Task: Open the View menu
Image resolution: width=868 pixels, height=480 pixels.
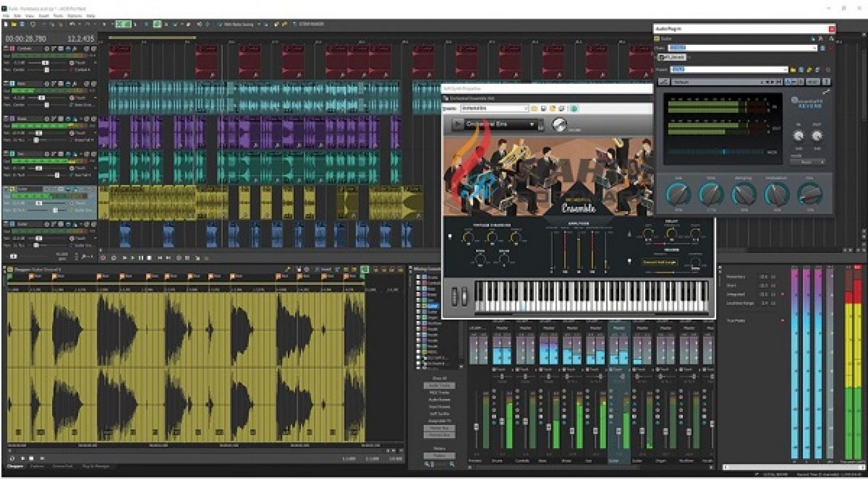Action: tap(30, 16)
